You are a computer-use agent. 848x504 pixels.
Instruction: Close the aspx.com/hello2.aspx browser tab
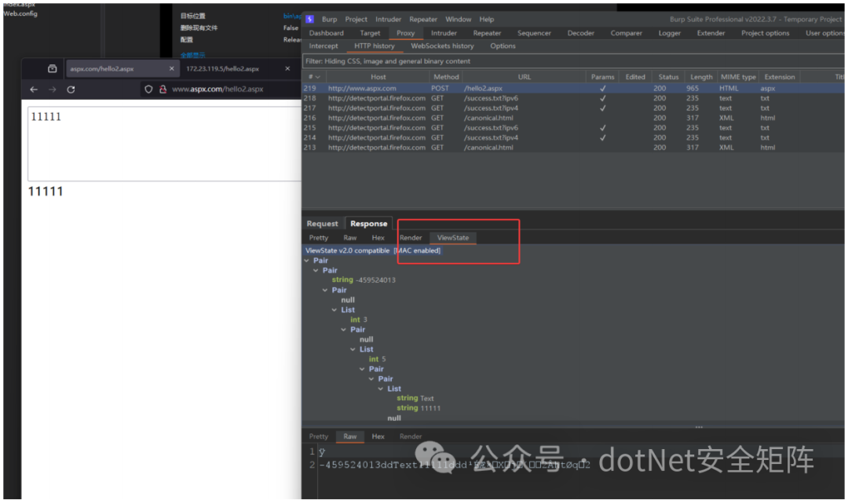click(171, 68)
